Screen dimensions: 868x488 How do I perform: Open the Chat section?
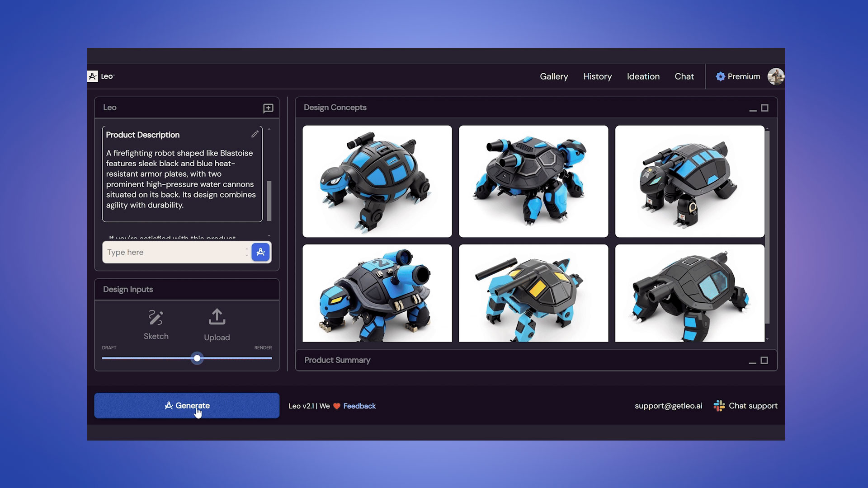(684, 76)
